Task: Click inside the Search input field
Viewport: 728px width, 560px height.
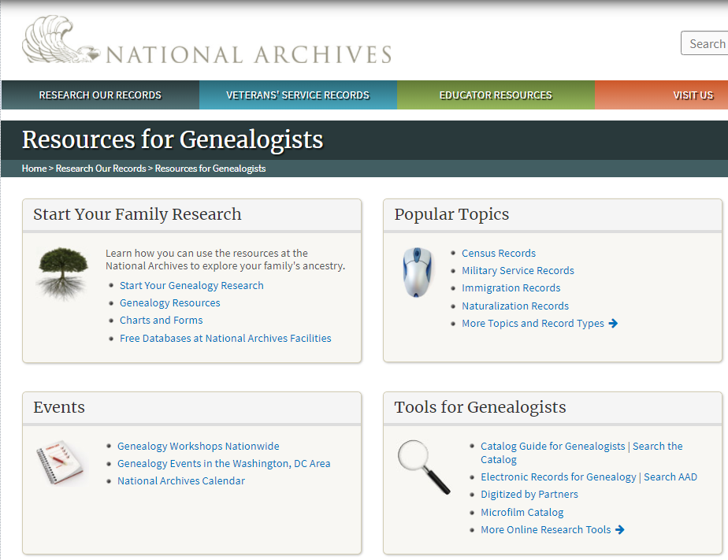Action: (706, 44)
